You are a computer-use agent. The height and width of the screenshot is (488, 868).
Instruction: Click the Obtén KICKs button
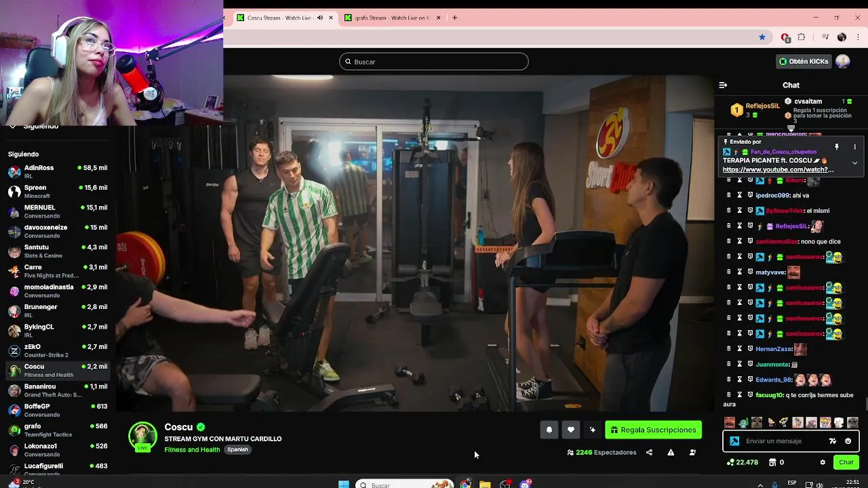[x=804, y=62]
